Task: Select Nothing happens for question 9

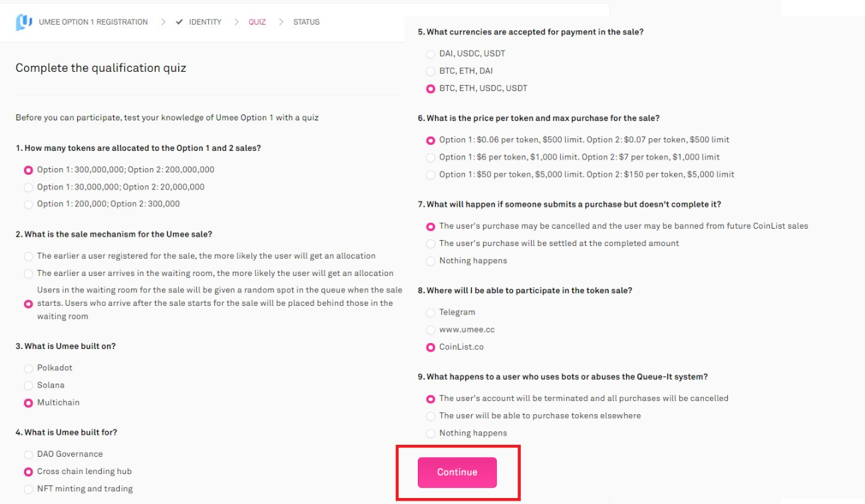Action: 431,434
